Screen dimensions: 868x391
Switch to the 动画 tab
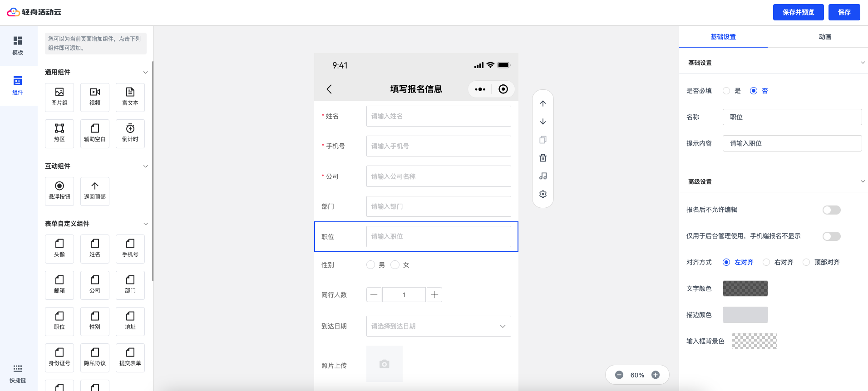[824, 37]
